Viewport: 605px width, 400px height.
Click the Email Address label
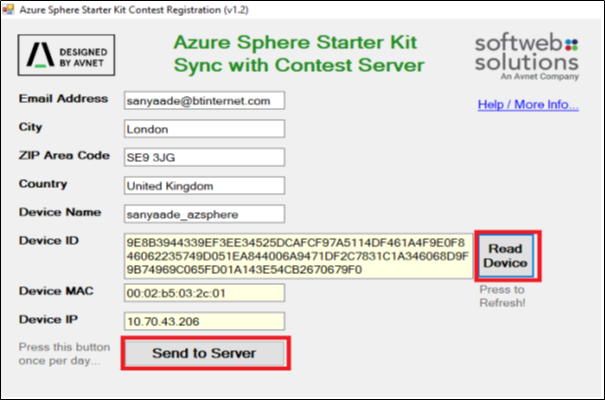coord(62,99)
